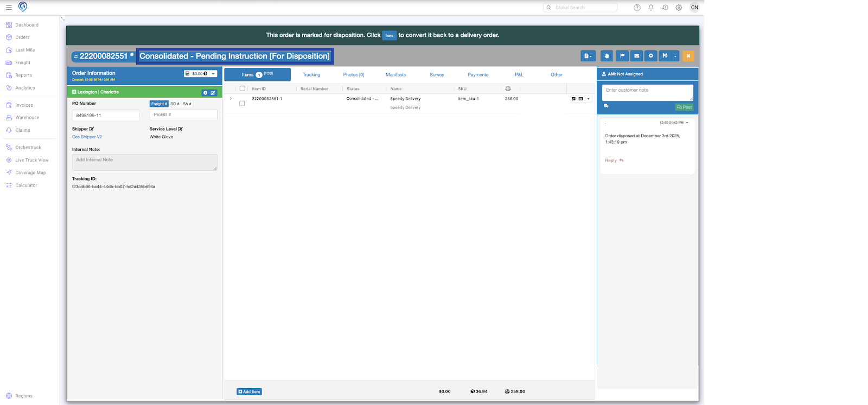Click edit icon next to Shipper label
868x405 pixels.
92,129
